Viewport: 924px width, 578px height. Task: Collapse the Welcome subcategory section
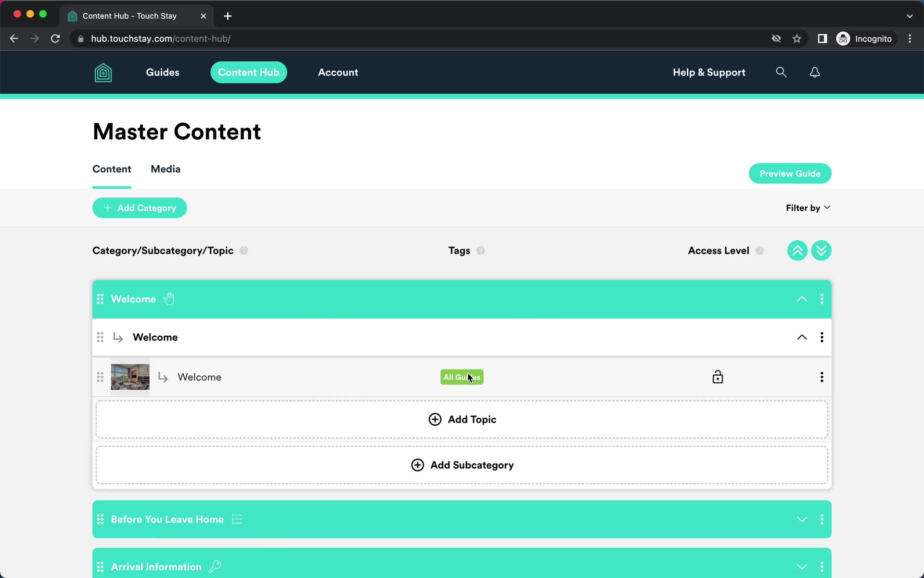802,337
